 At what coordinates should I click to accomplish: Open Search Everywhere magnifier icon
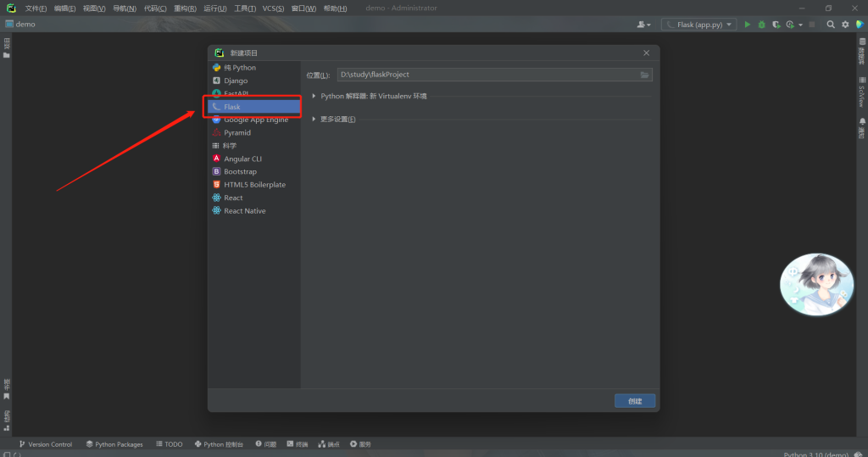click(x=831, y=25)
